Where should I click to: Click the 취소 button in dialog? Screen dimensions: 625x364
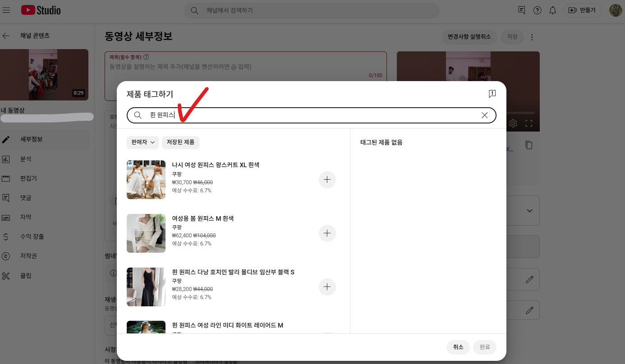click(458, 347)
